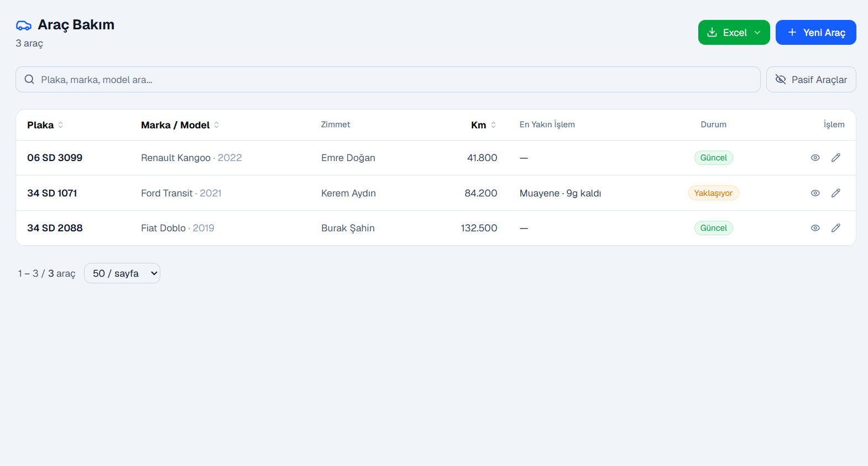Sort table by Marka / Model column
This screenshot has height=466, width=868.
(x=180, y=125)
